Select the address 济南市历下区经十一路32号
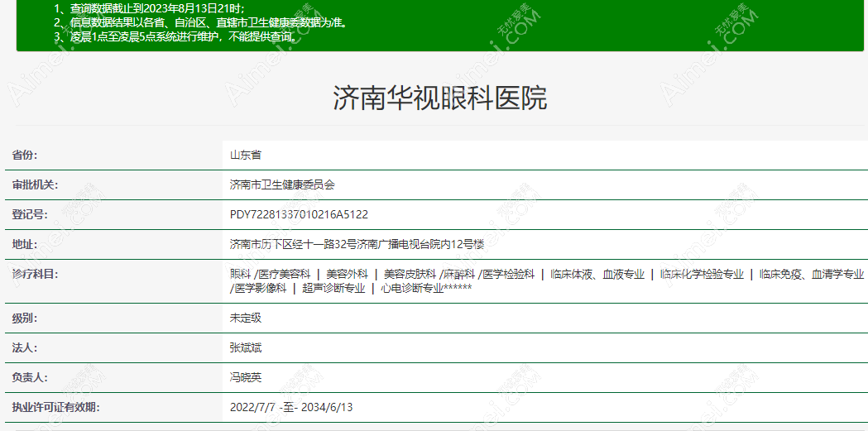The image size is (868, 431). point(293,244)
